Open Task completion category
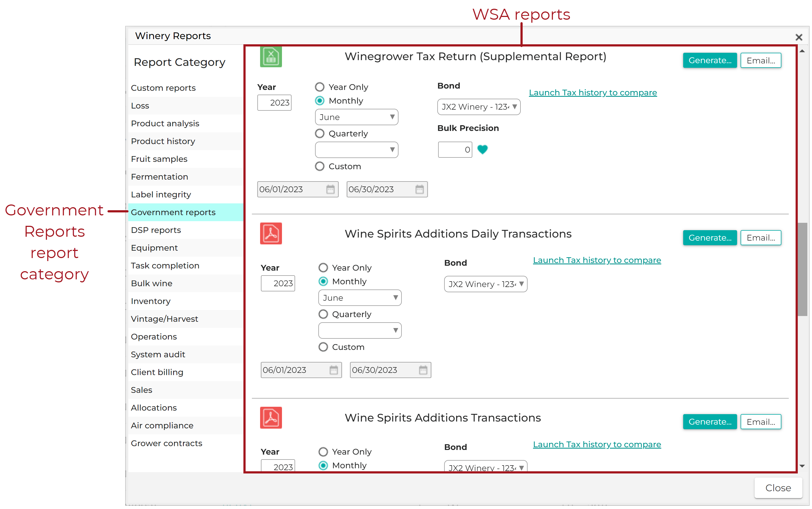Image resolution: width=812 pixels, height=509 pixels. (186, 266)
